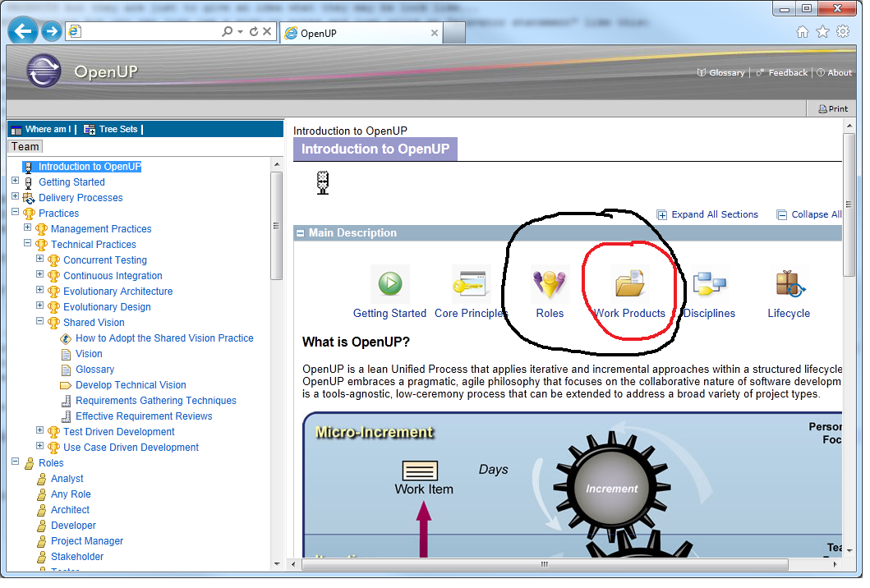870x588 pixels.
Task: Expand the Use Case Driven Development node
Action: click(40, 445)
